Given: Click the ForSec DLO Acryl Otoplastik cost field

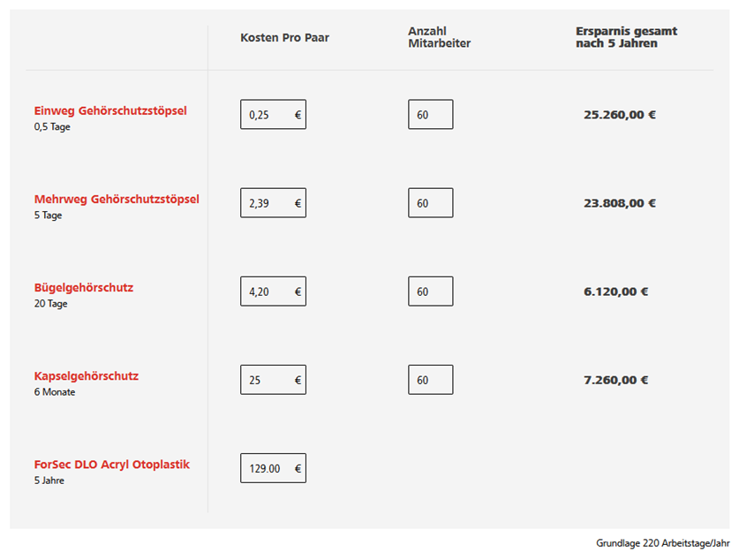Looking at the screenshot, I should tap(273, 468).
